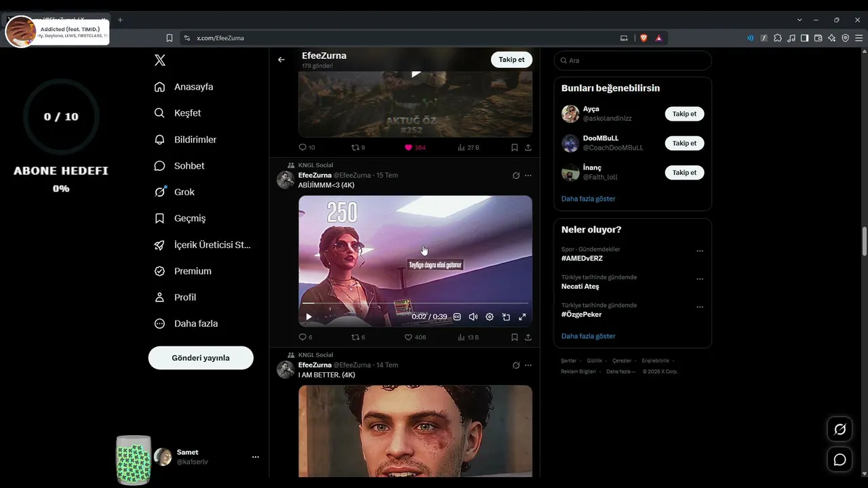Open the browser hamburger menu
Image resolution: width=868 pixels, height=488 pixels.
click(x=859, y=38)
